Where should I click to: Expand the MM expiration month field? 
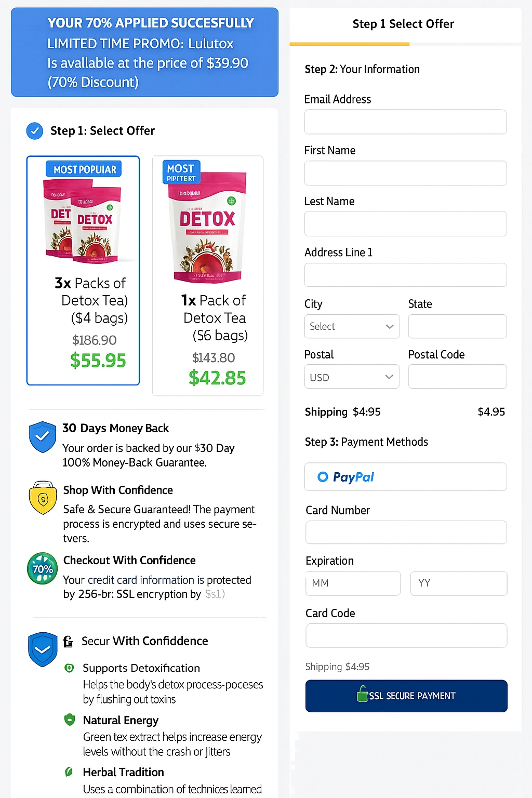pyautogui.click(x=353, y=583)
